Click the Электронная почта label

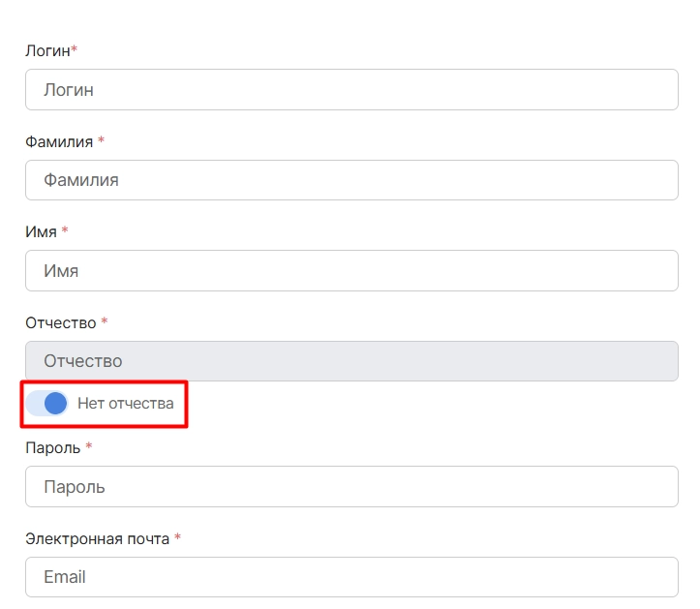98,539
